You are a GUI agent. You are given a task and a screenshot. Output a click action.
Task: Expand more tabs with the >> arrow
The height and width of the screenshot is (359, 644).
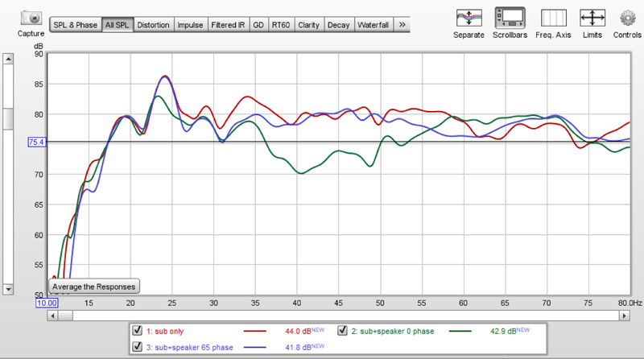coord(402,25)
